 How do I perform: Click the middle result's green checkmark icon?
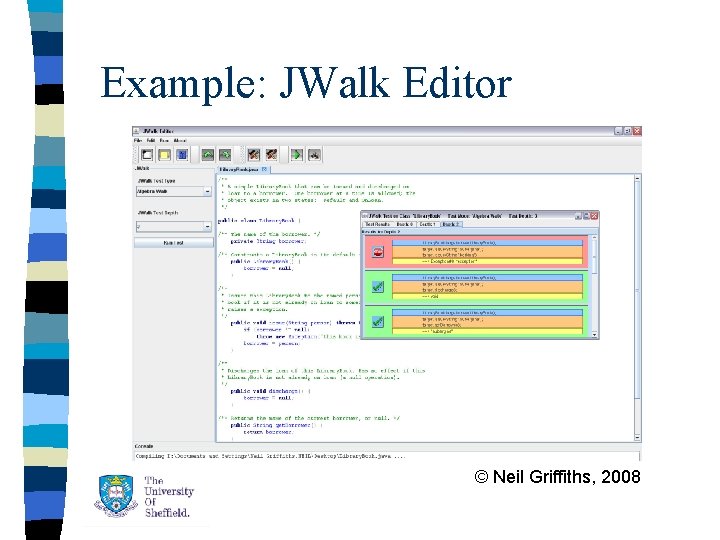[x=377, y=287]
